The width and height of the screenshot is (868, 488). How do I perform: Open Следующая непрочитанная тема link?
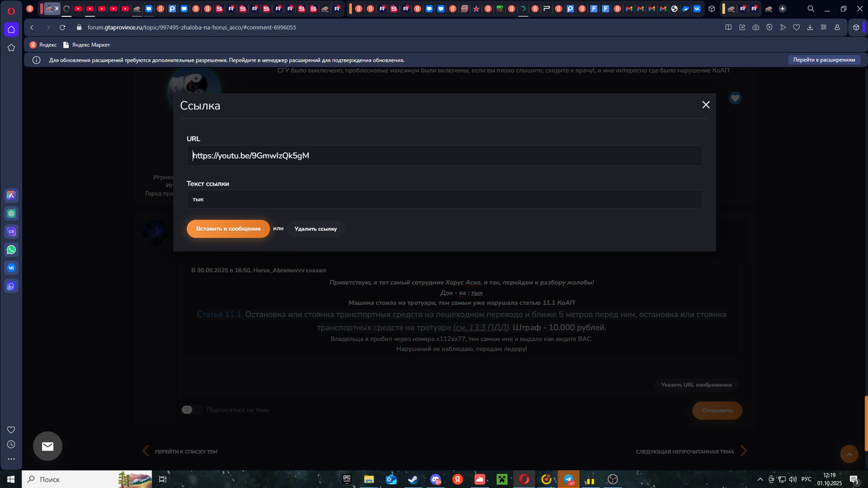tap(691, 451)
